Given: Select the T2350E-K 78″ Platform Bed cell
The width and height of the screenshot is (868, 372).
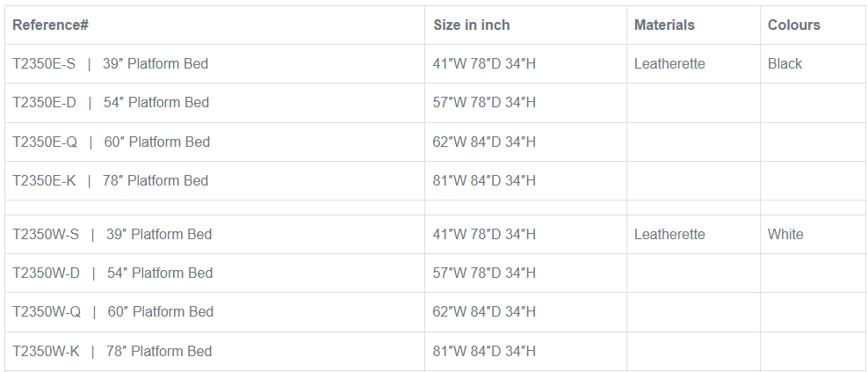Looking at the screenshot, I should (111, 180).
